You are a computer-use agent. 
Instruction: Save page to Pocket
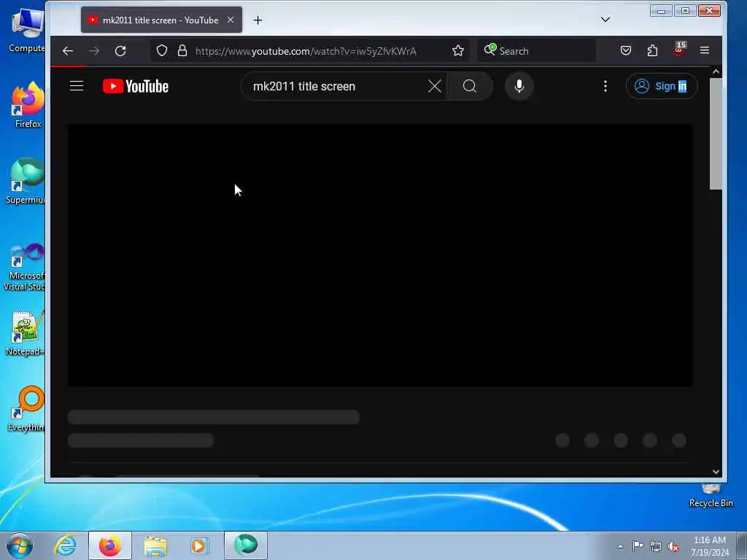[x=625, y=50]
